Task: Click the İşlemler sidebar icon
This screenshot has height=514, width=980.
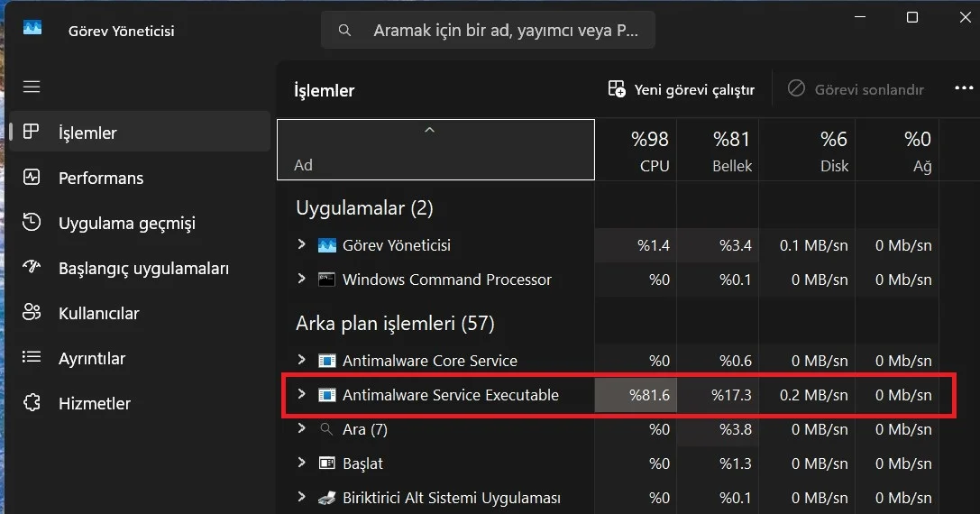Action: (31, 132)
